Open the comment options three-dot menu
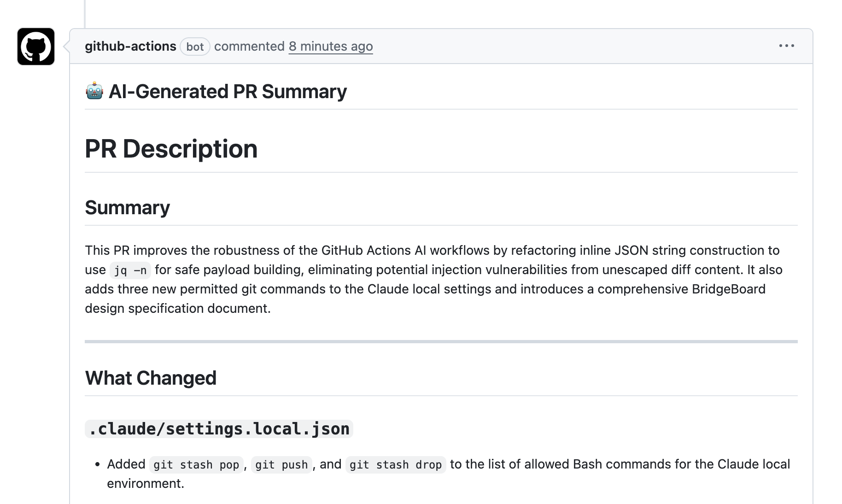This screenshot has height=504, width=842. coord(786,46)
